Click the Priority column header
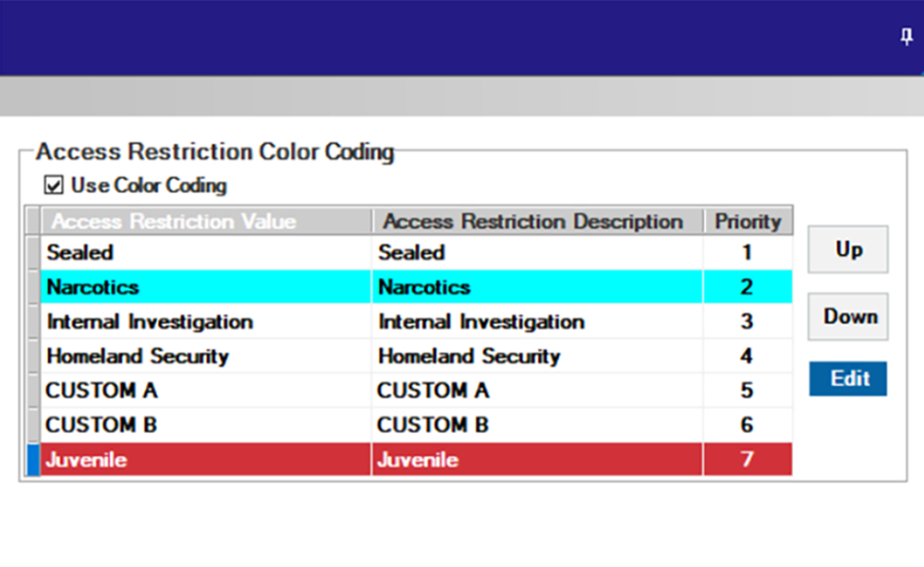 748,221
